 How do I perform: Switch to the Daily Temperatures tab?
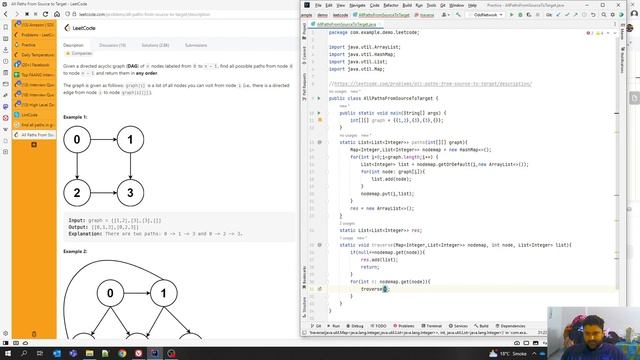(x=34, y=55)
